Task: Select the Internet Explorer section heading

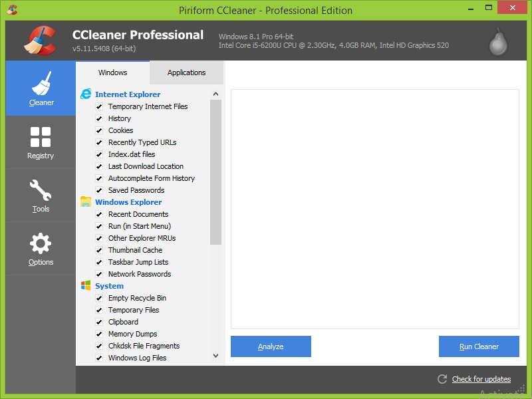Action: pyautogui.click(x=128, y=94)
